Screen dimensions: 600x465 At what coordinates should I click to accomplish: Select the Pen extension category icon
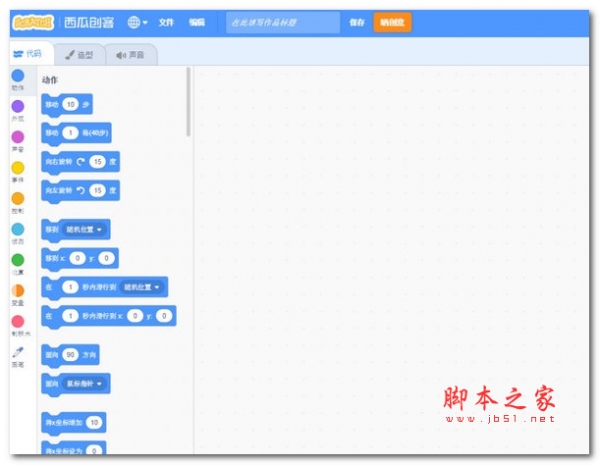pyautogui.click(x=18, y=352)
